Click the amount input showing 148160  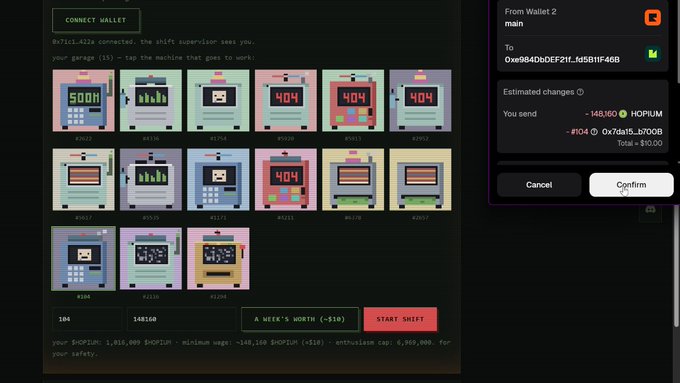(181, 319)
